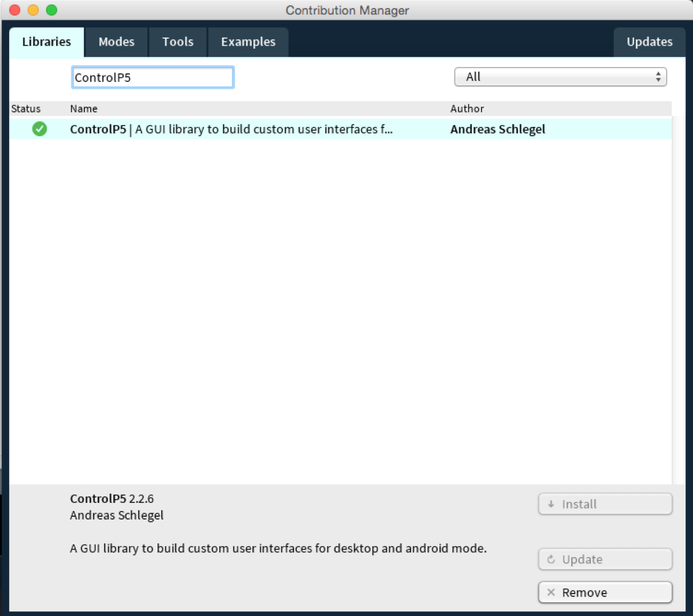The height and width of the screenshot is (616, 693).
Task: Open the Updates tab
Action: coord(650,42)
